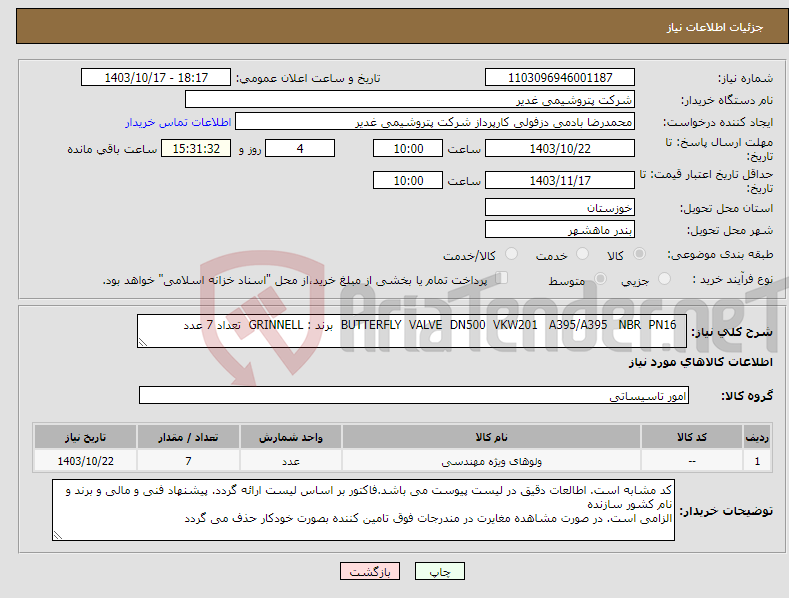The width and height of the screenshot is (789, 598).
Task: Click the response deadline time 10:00 field
Action: click(408, 148)
